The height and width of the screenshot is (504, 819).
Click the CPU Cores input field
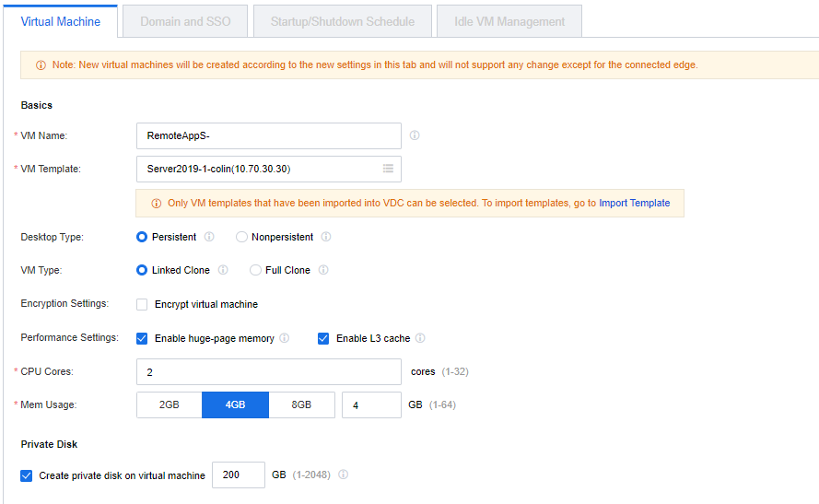(x=268, y=371)
